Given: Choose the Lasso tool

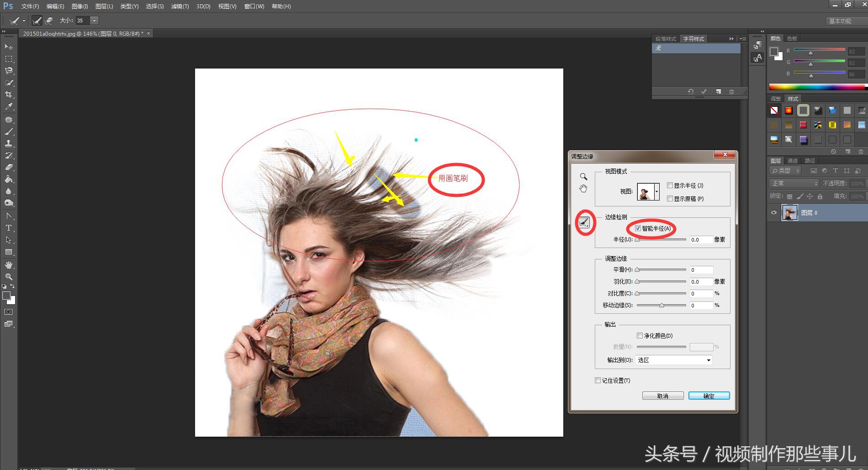Looking at the screenshot, I should 8,71.
